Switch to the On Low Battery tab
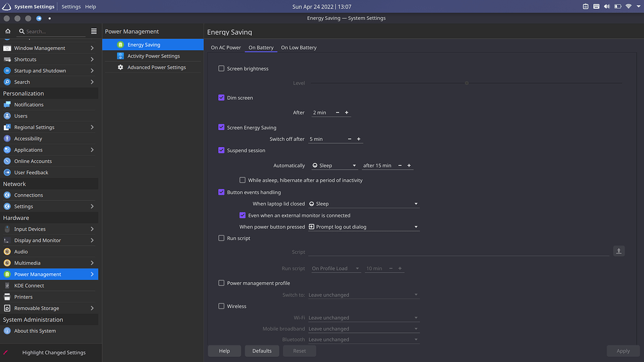Screen dimensions: 644x362 (299, 48)
